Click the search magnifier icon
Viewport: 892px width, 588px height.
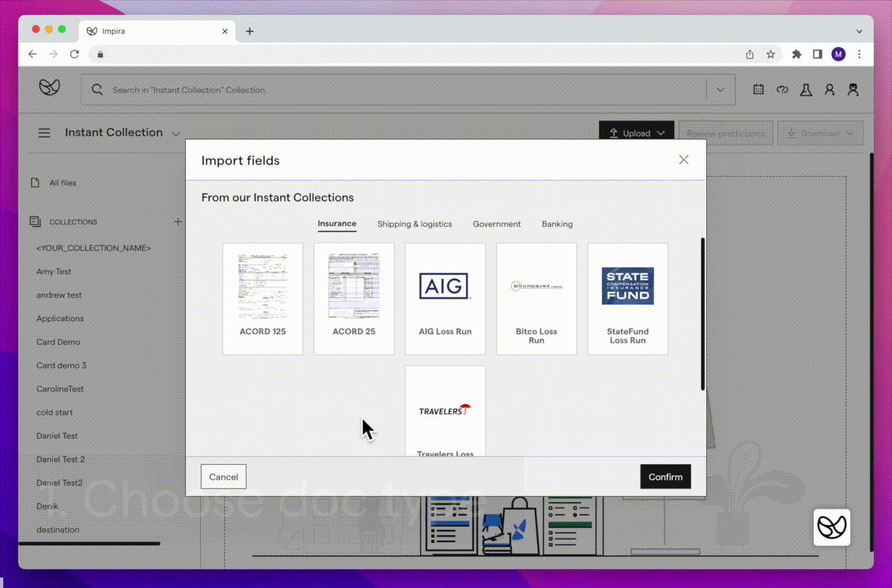97,90
